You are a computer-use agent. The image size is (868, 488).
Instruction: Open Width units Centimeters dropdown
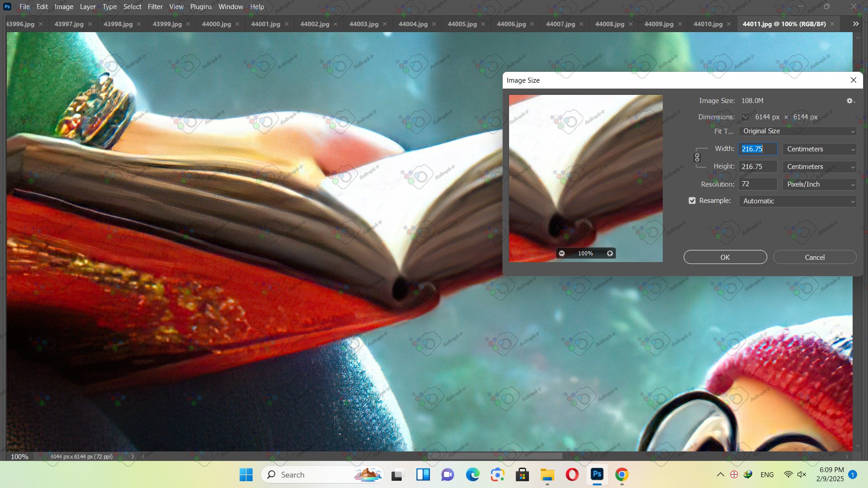tap(820, 149)
